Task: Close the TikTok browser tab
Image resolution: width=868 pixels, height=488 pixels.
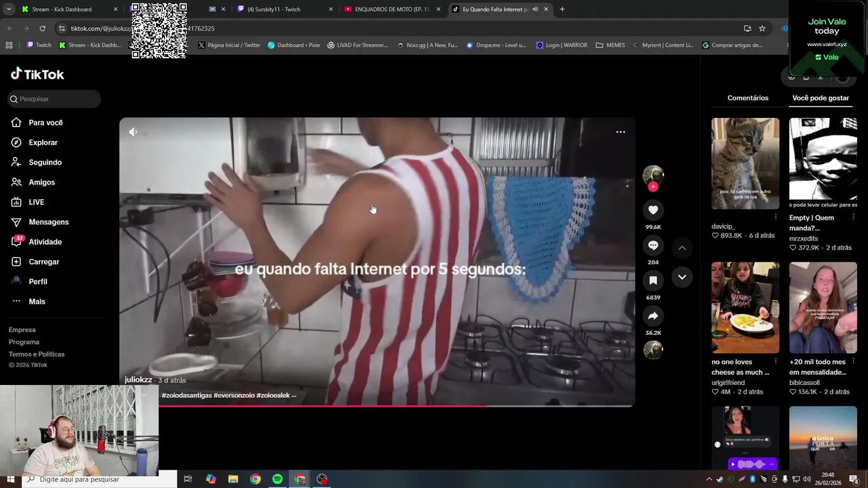Action: [x=546, y=9]
